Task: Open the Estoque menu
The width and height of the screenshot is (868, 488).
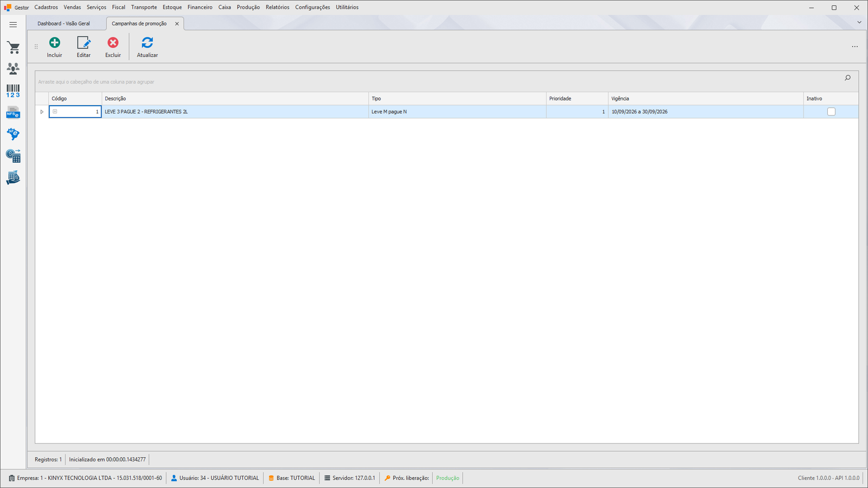Action: [x=172, y=7]
